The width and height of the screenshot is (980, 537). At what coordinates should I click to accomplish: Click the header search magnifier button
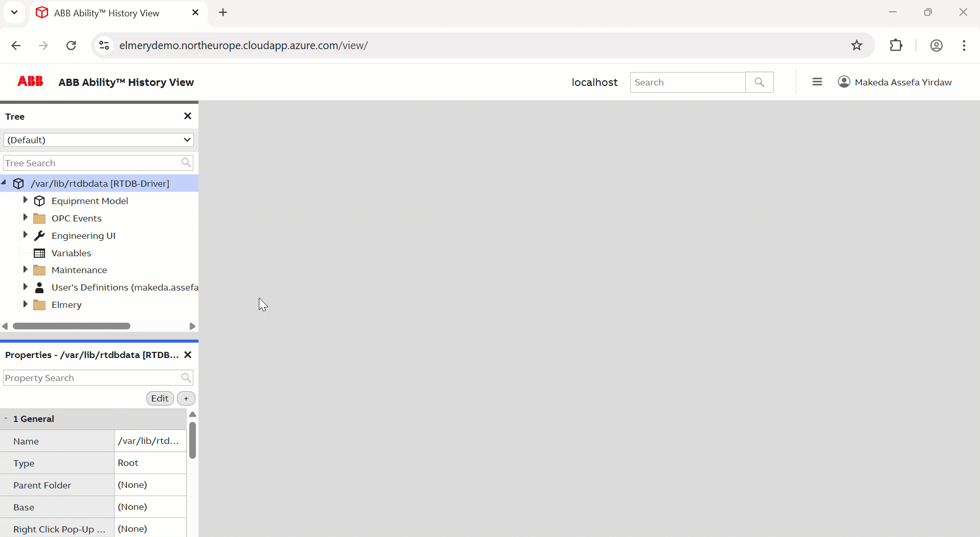pos(760,82)
